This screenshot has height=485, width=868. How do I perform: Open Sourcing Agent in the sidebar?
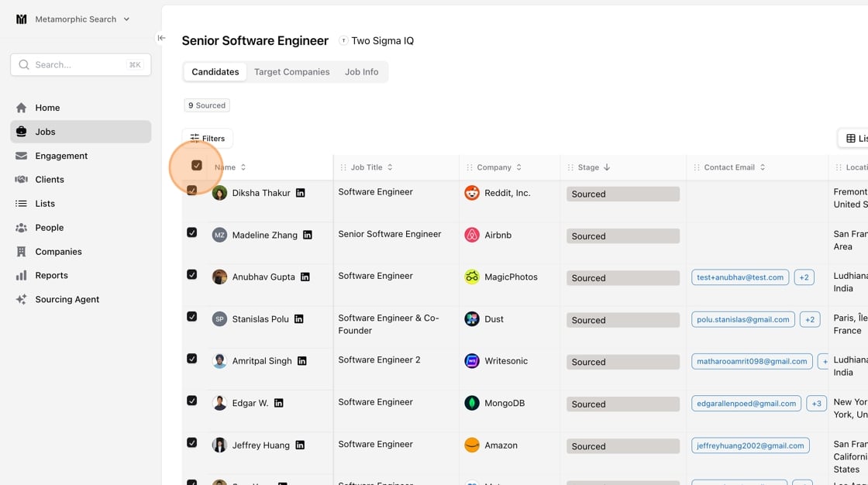pyautogui.click(x=81, y=299)
